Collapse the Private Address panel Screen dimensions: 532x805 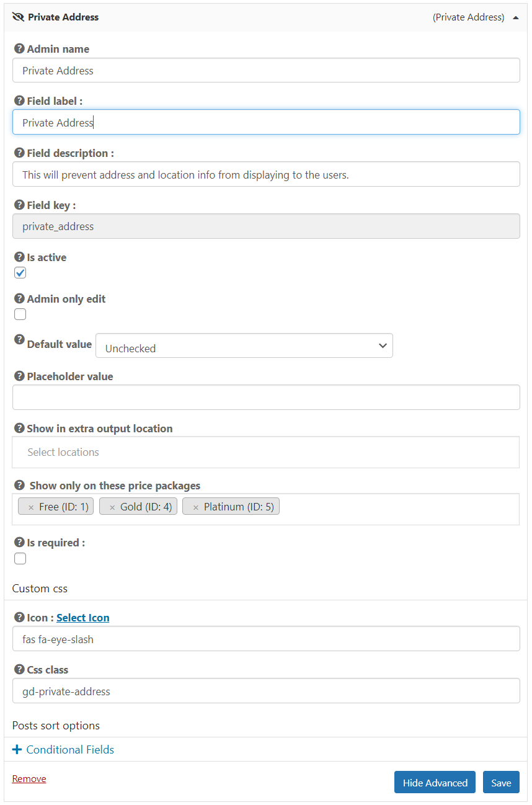(516, 17)
